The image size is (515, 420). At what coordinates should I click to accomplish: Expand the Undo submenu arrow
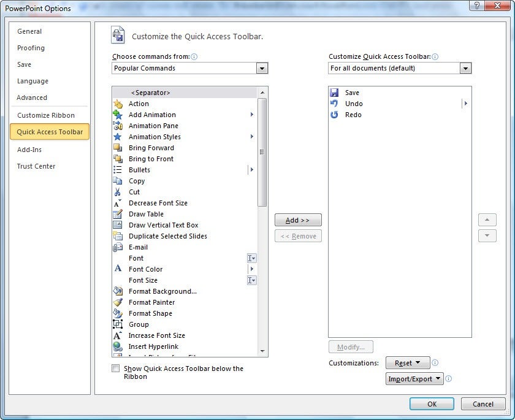[x=466, y=104]
